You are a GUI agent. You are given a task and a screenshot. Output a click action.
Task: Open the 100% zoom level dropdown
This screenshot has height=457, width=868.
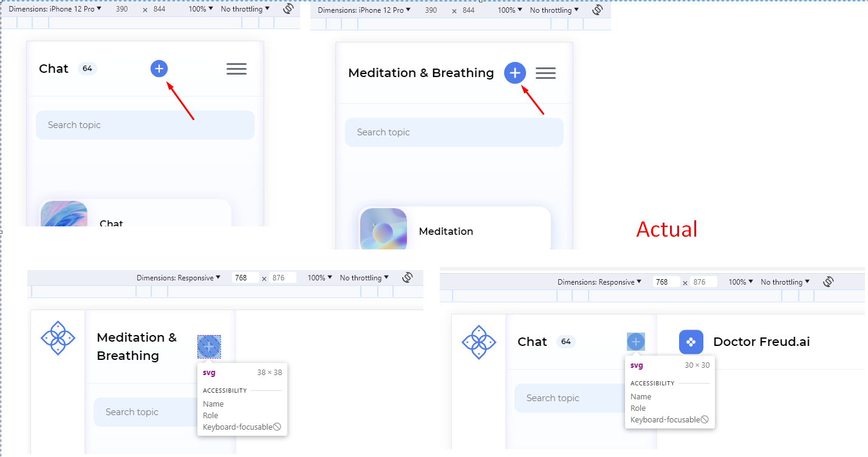(x=200, y=8)
